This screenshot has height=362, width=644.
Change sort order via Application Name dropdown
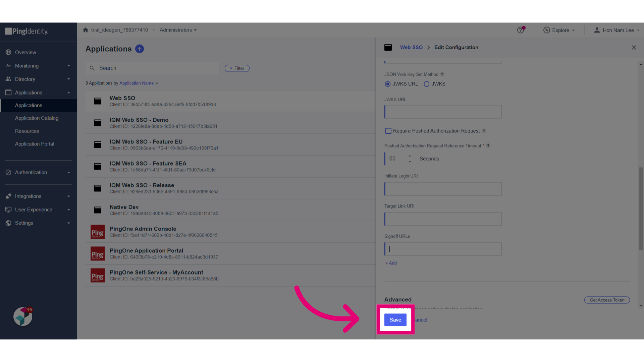[x=139, y=83]
